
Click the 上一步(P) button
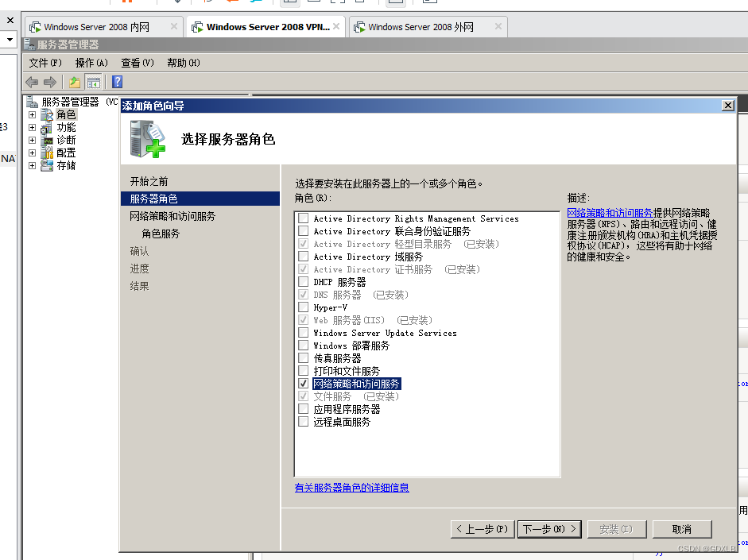click(x=483, y=529)
